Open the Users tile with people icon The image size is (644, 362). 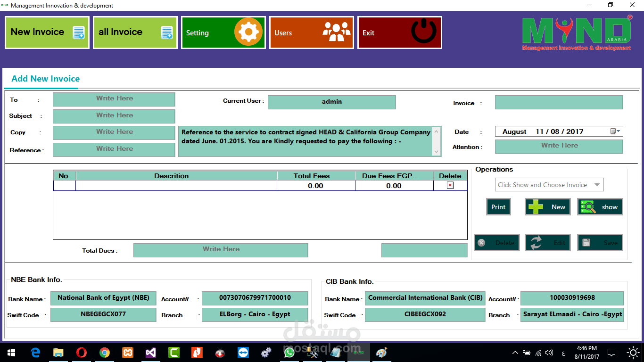(312, 33)
